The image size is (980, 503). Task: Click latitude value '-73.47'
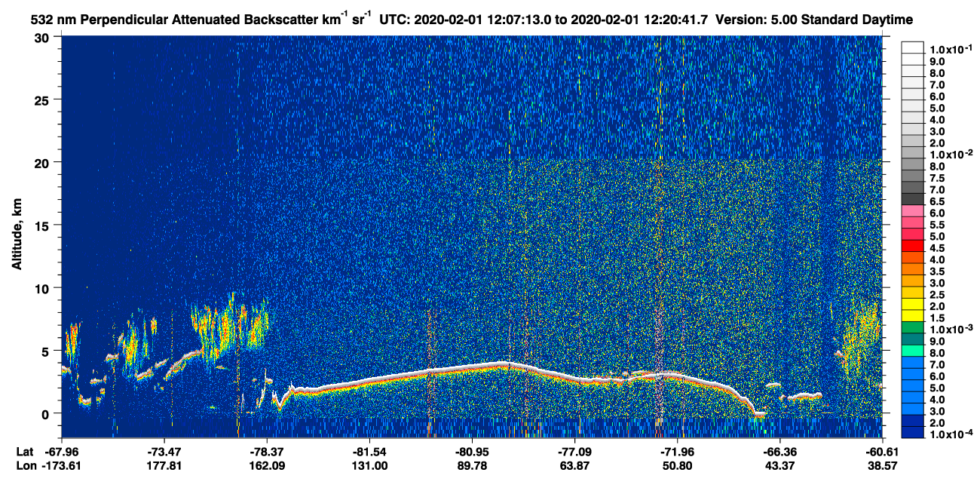(164, 452)
